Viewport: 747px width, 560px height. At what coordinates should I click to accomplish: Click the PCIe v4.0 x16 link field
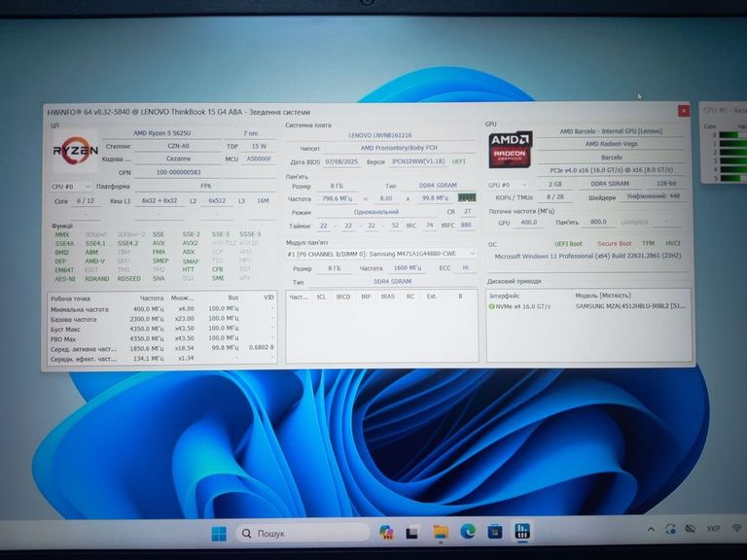[611, 169]
